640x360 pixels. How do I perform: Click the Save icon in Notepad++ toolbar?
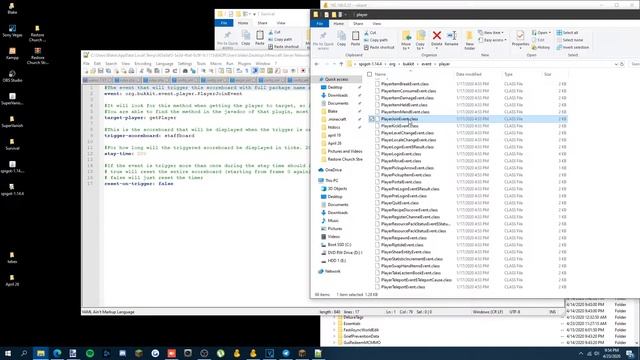pyautogui.click(x=100, y=71)
